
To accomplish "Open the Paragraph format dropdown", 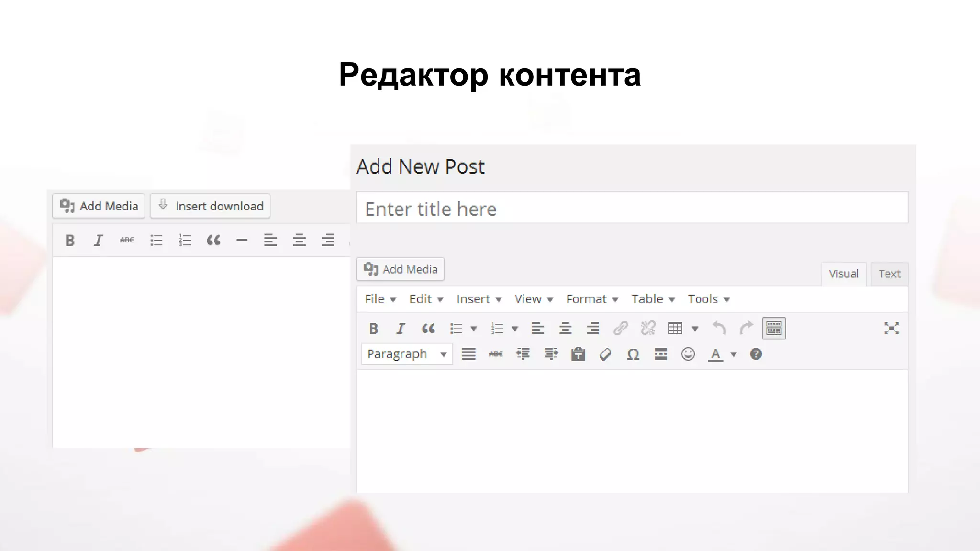I will (407, 354).
